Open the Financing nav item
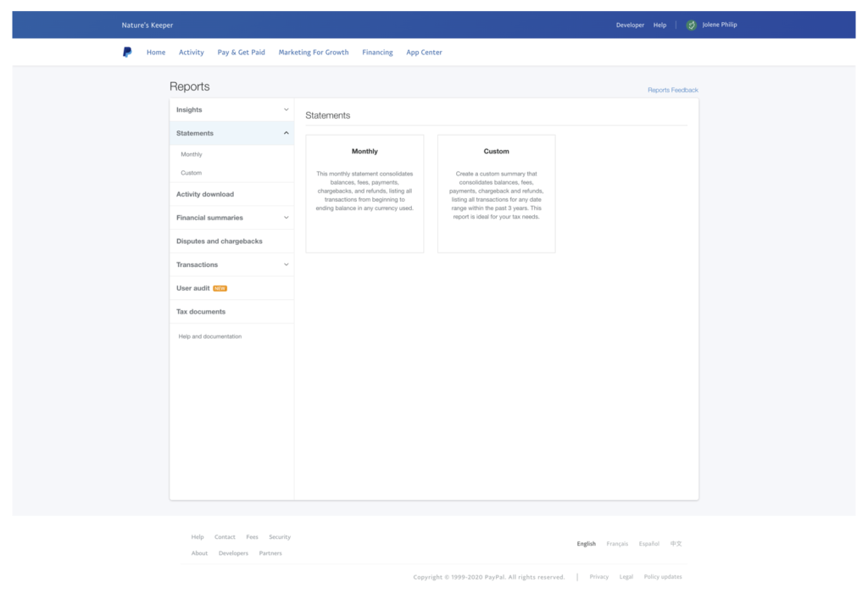Screen dimensions: 868x605 (x=377, y=52)
